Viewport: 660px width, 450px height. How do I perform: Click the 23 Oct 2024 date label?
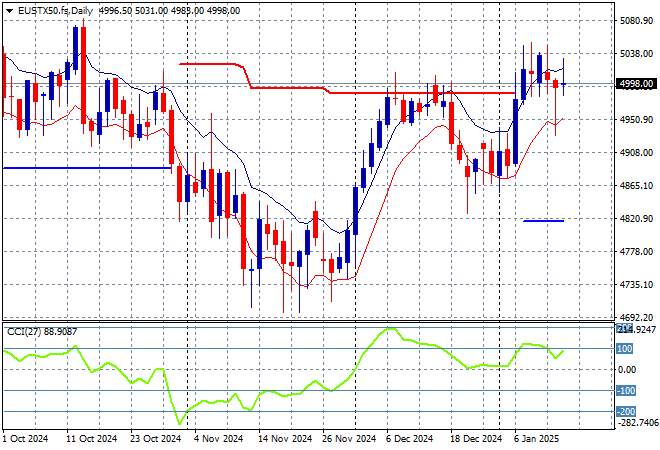click(155, 439)
